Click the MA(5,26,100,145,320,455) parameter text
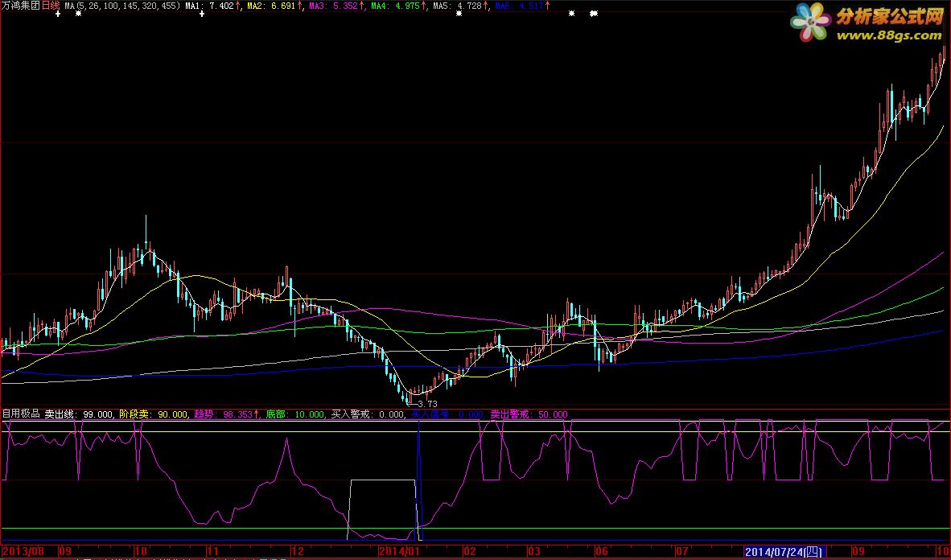951x560 pixels. pyautogui.click(x=123, y=6)
